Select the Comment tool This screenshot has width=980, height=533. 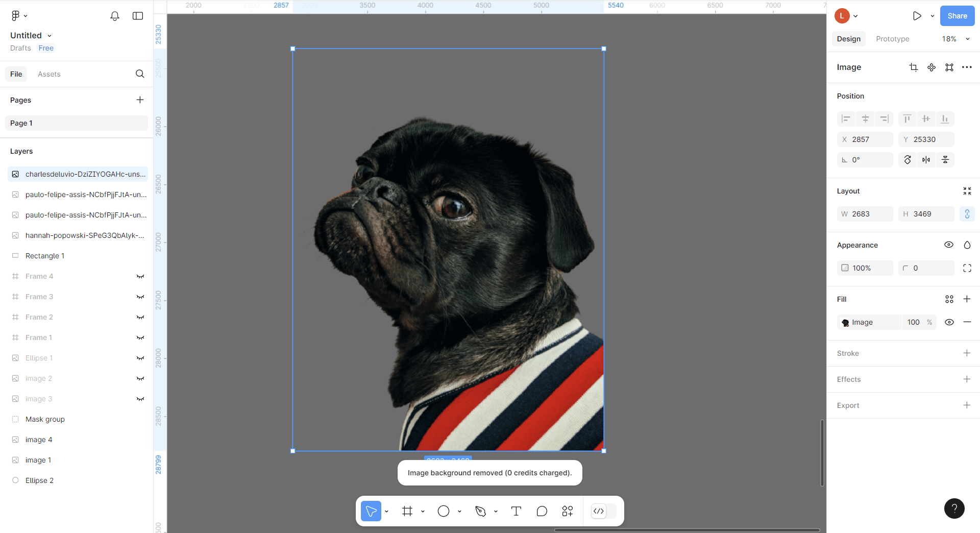click(x=542, y=511)
